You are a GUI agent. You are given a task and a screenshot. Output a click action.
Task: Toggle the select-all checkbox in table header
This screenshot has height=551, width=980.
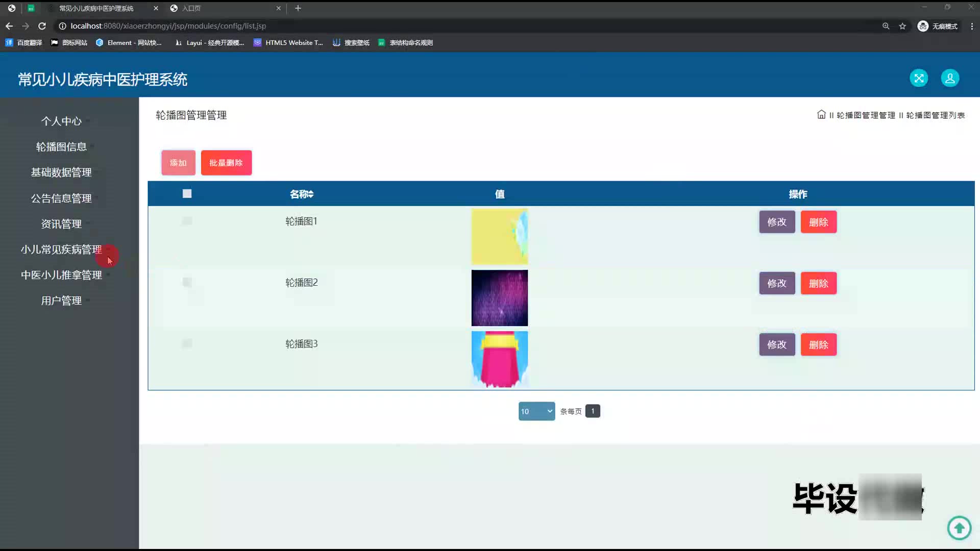coord(187,194)
